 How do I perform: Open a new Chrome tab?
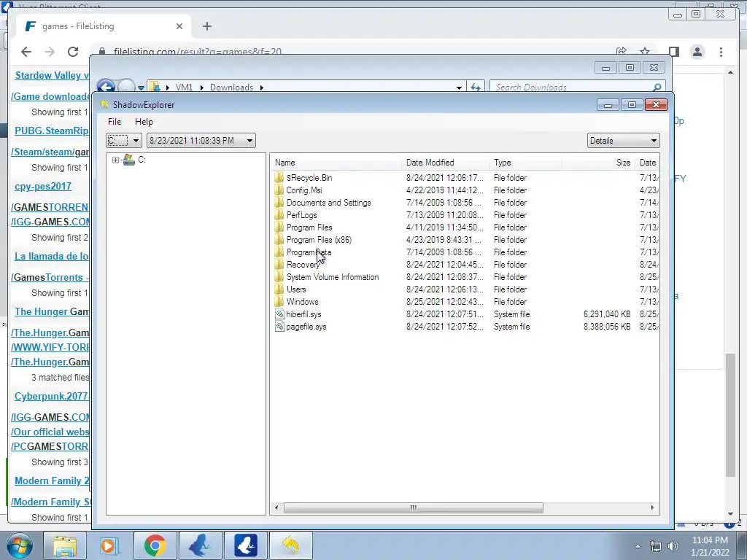pyautogui.click(x=206, y=26)
